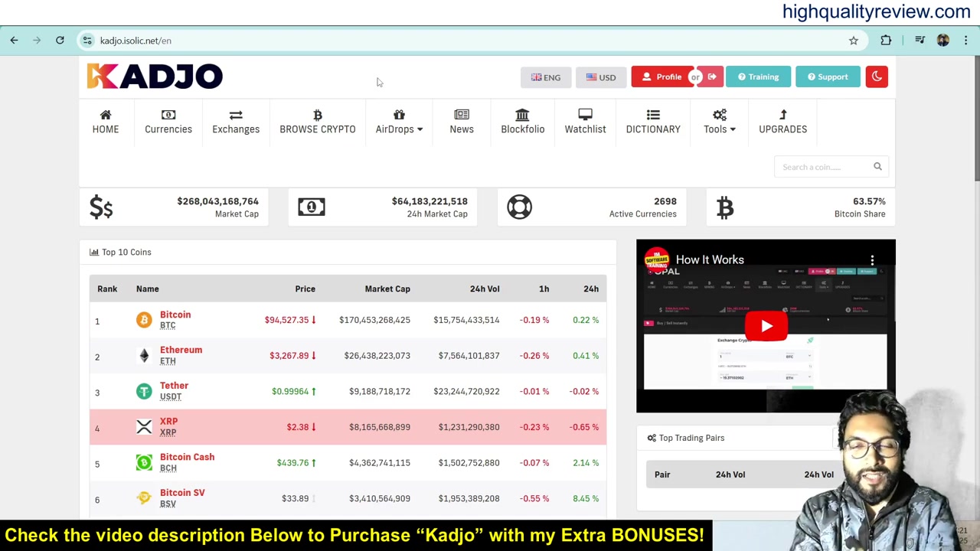Toggle dark mode with the red moon button

[877, 77]
